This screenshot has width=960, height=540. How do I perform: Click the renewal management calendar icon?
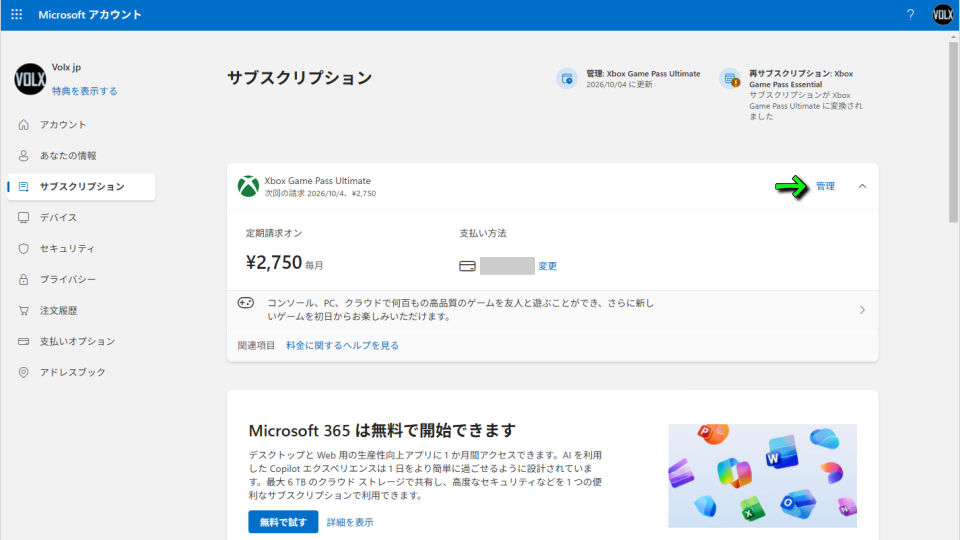pyautogui.click(x=567, y=79)
